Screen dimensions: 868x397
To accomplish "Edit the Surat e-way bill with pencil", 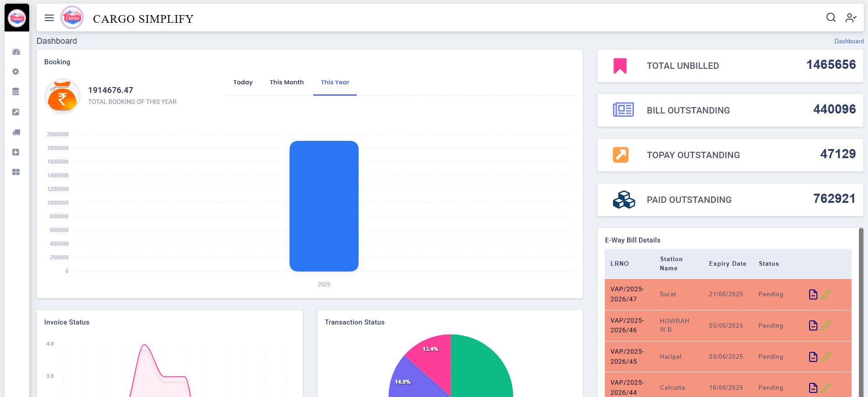I will (826, 294).
